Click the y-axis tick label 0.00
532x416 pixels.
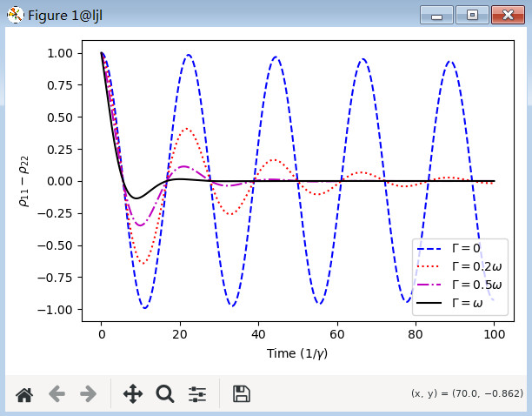(60, 181)
